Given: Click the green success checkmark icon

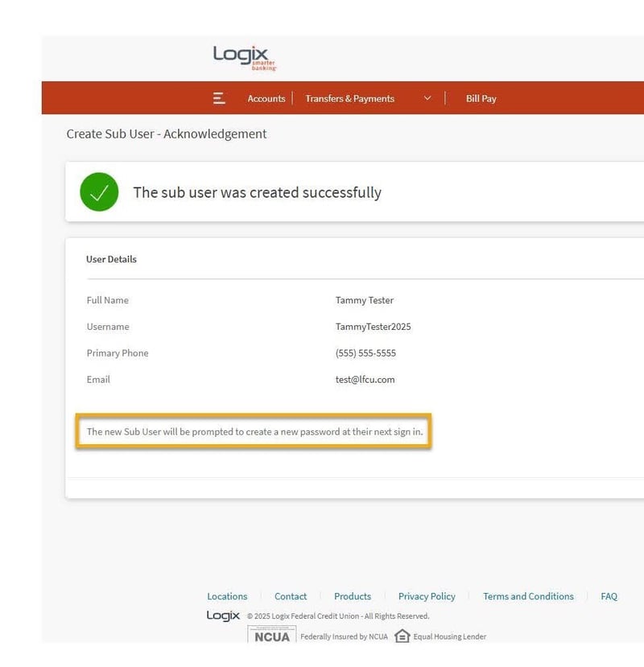Looking at the screenshot, I should [x=99, y=192].
